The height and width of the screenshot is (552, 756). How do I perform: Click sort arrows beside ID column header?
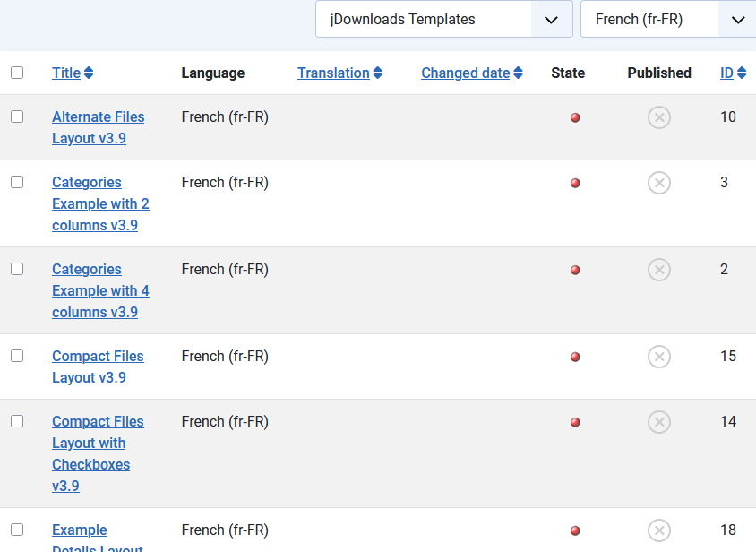click(742, 73)
